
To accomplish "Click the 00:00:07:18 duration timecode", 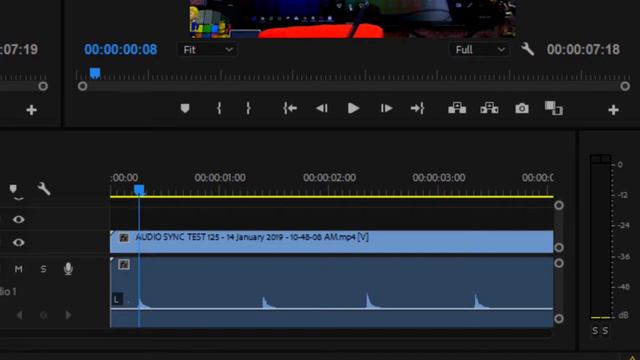I will coord(583,50).
